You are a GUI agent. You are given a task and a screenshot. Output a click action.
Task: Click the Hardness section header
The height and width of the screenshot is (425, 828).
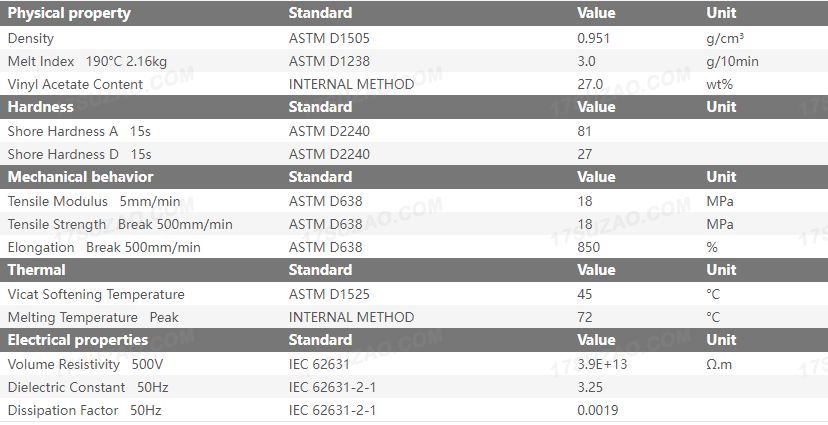[40, 107]
